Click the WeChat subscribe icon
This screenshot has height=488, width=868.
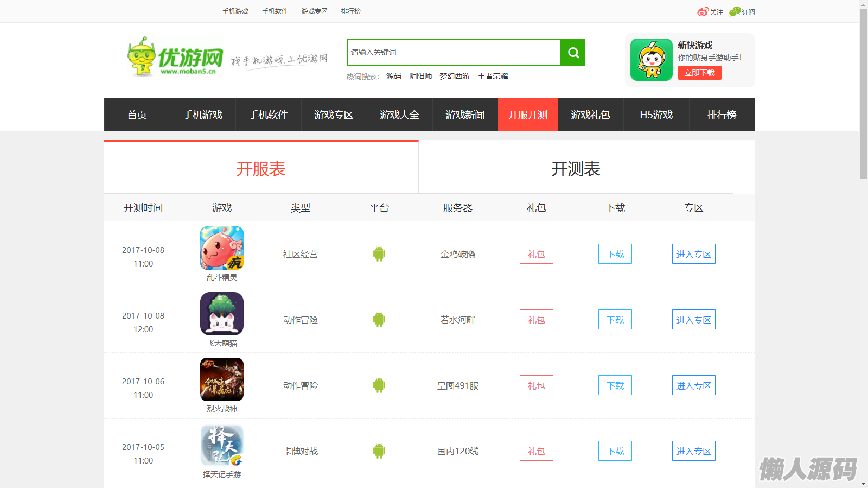pyautogui.click(x=735, y=11)
